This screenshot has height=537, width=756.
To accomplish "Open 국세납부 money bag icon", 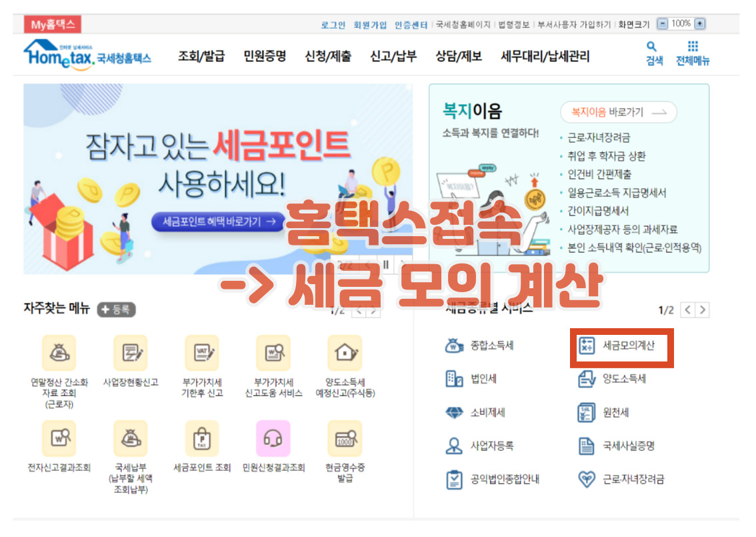I will click(x=130, y=438).
